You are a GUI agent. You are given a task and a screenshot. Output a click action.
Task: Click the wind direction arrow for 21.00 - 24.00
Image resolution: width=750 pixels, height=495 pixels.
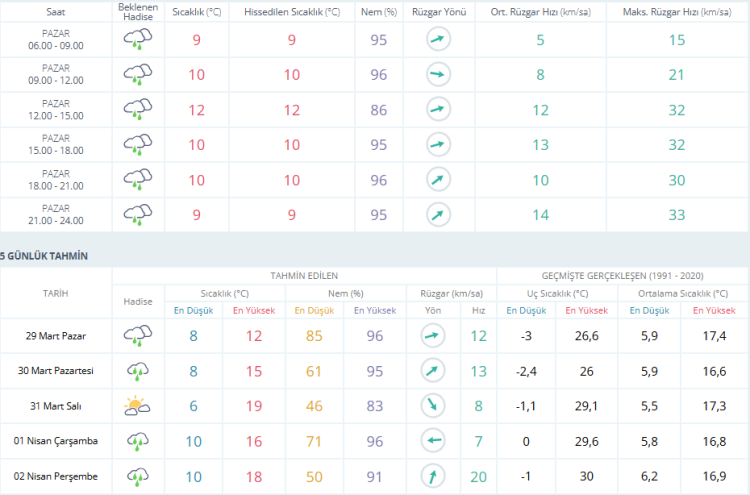438,214
